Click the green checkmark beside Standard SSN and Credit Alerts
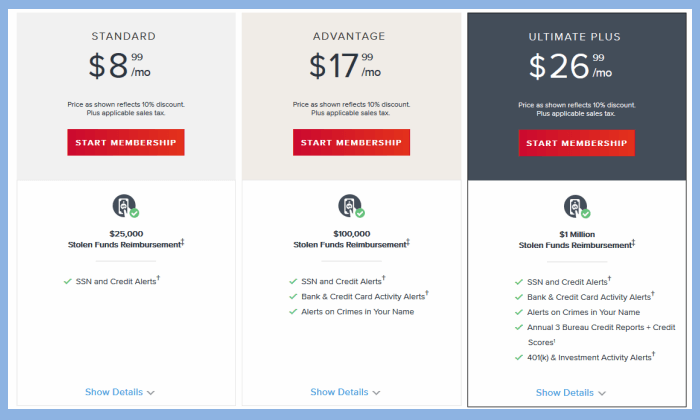The image size is (700, 420). click(x=68, y=282)
